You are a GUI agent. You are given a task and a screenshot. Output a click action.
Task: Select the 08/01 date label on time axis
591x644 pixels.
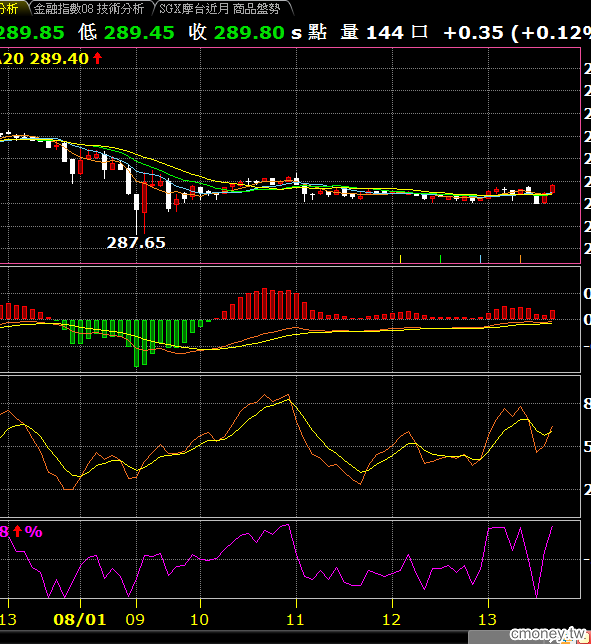click(80, 619)
